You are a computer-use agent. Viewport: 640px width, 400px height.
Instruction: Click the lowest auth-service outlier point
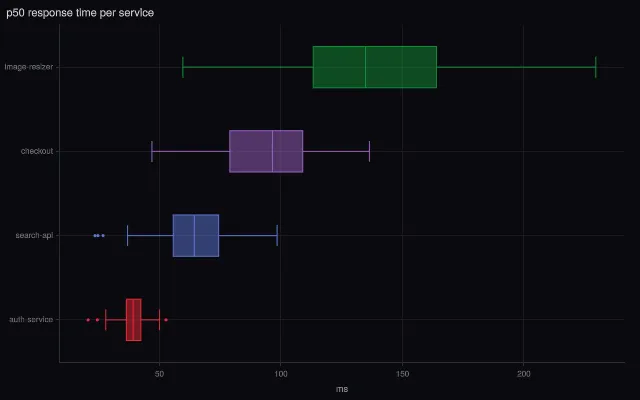(x=88, y=320)
